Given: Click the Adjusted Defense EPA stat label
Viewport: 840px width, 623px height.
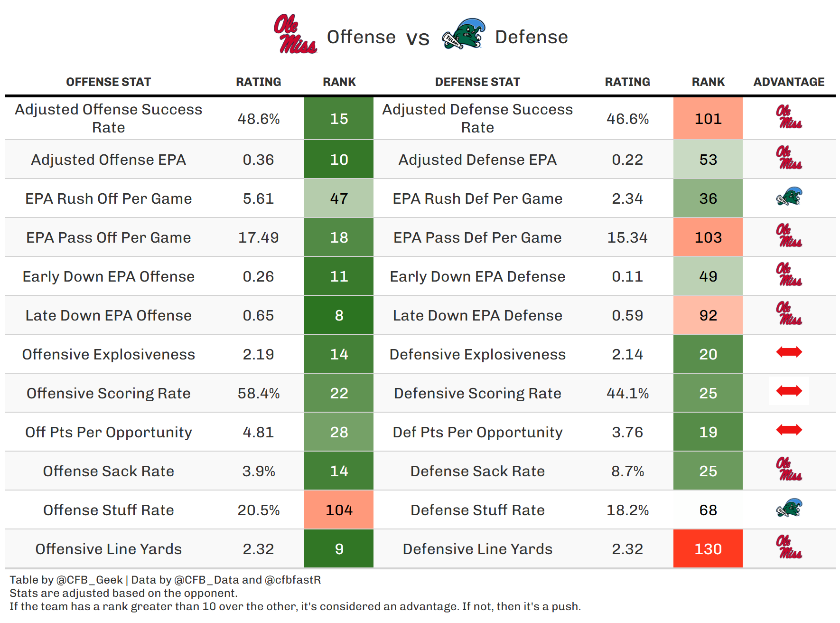Looking at the screenshot, I should click(x=477, y=160).
